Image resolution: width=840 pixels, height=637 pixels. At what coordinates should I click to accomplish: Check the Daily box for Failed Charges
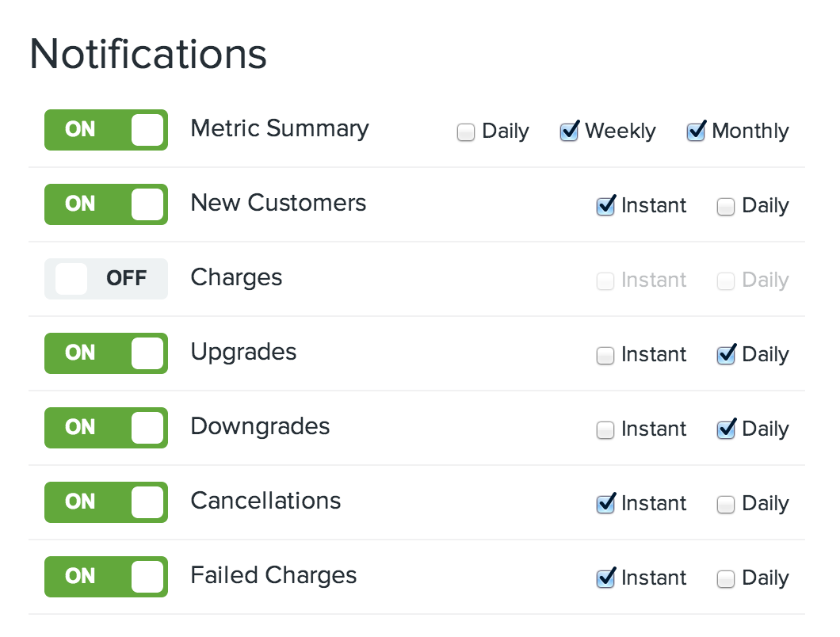726,579
